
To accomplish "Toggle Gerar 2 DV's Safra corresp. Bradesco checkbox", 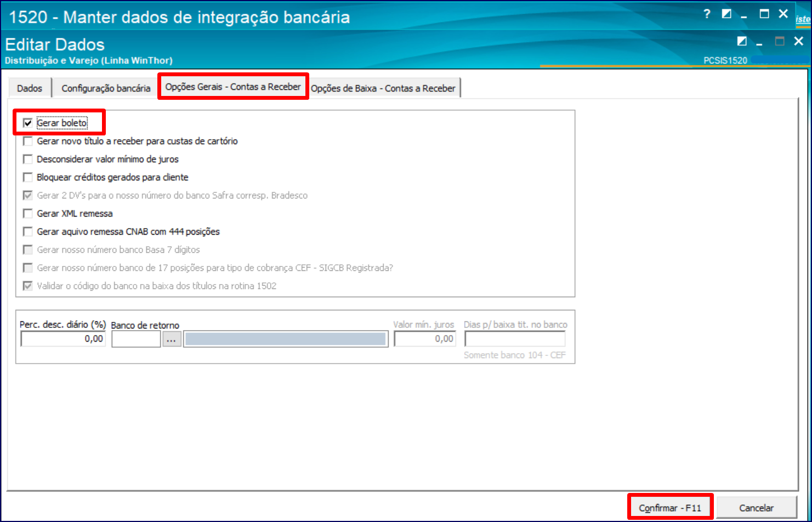I will tap(28, 195).
